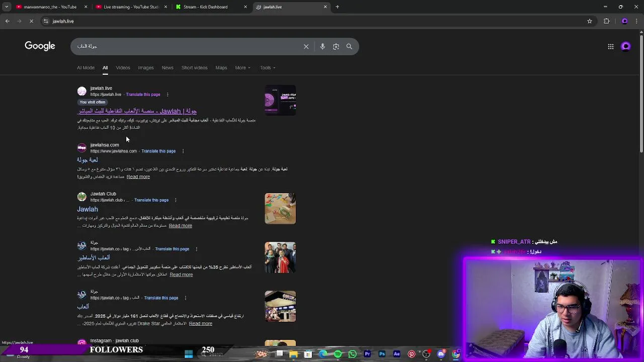Open more options for jawlahsa.com result
644x362 pixels.
183,151
